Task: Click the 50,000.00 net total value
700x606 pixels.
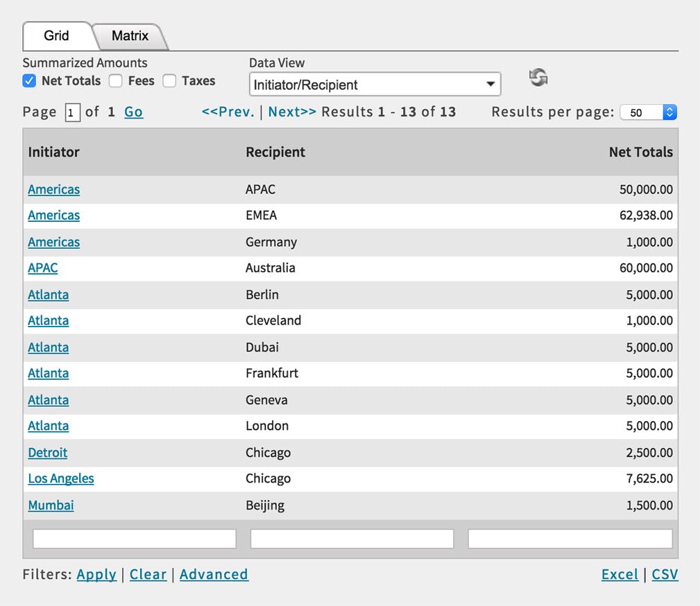Action: [646, 190]
